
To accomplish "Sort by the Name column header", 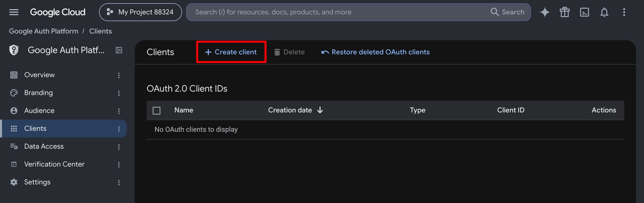I will click(184, 110).
